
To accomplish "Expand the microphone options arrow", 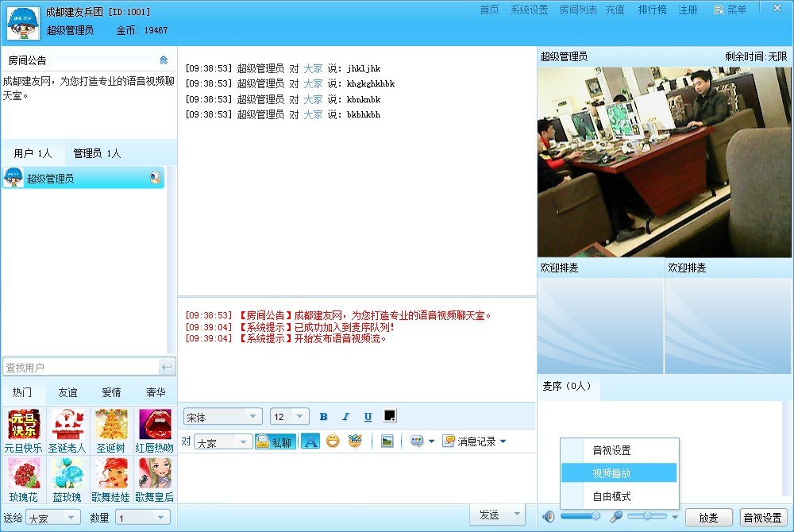I will coord(674,517).
